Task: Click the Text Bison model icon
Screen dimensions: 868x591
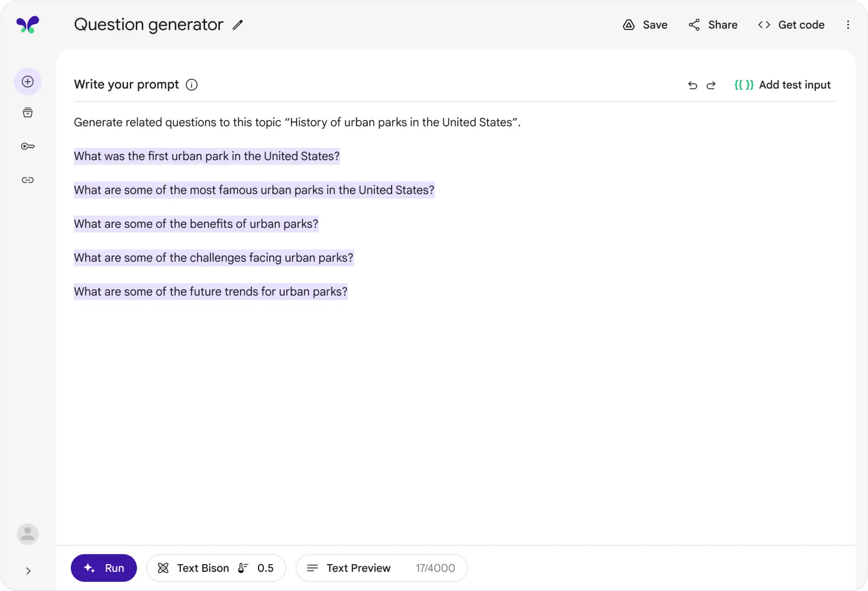Action: pyautogui.click(x=163, y=568)
